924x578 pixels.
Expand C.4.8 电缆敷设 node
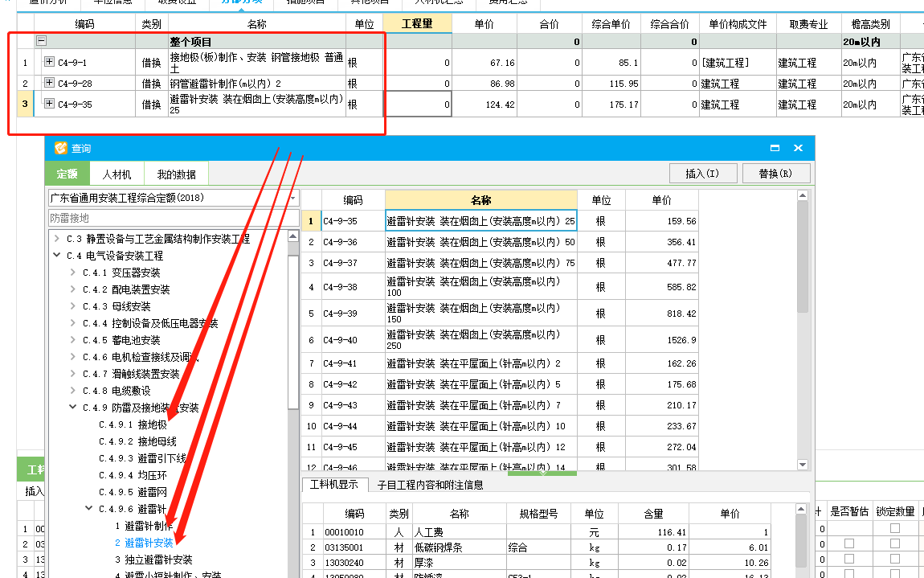73,391
